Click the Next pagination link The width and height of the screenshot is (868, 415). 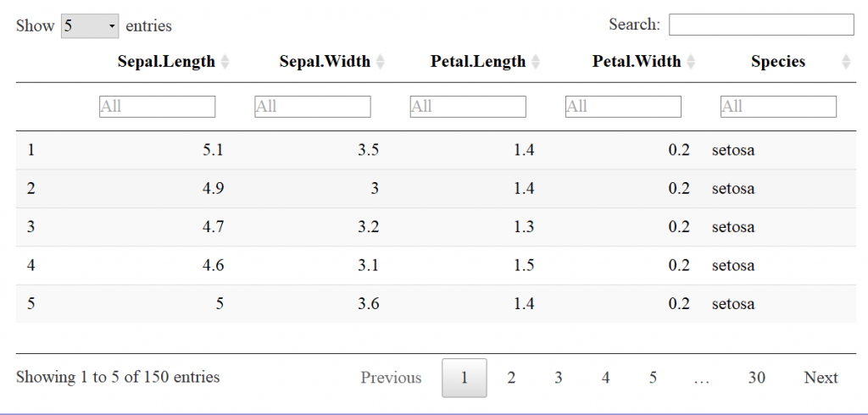(x=821, y=378)
